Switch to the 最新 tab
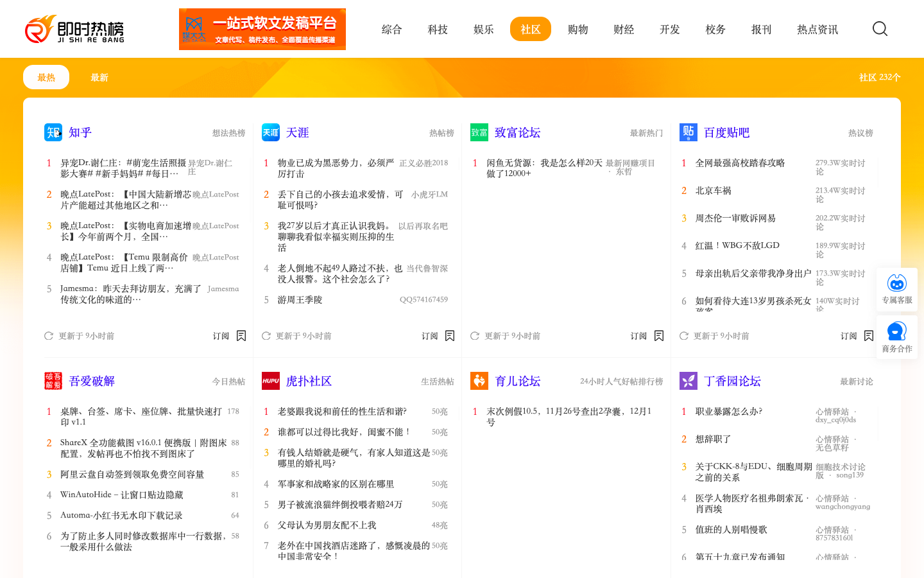This screenshot has height=578, width=924. (x=99, y=77)
